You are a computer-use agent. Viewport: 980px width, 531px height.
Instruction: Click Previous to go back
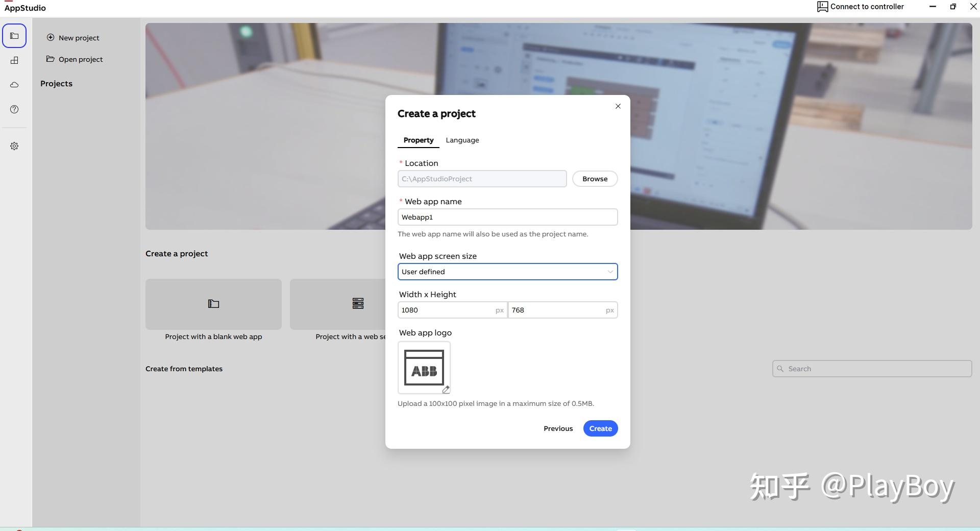coord(558,428)
